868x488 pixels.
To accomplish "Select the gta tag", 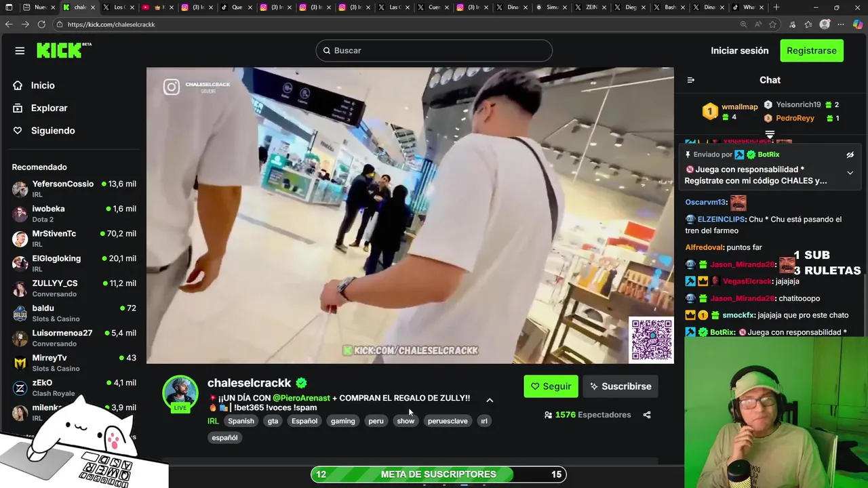I will 273,421.
